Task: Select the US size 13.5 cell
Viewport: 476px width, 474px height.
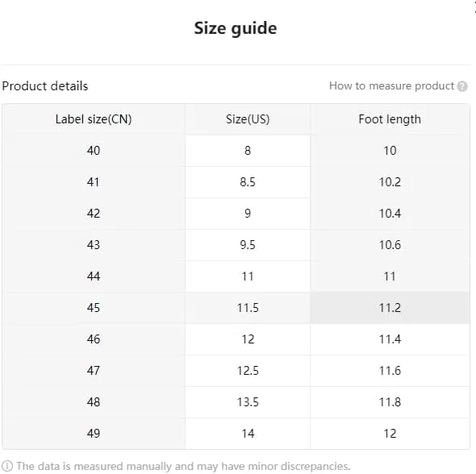Action: click(248, 402)
